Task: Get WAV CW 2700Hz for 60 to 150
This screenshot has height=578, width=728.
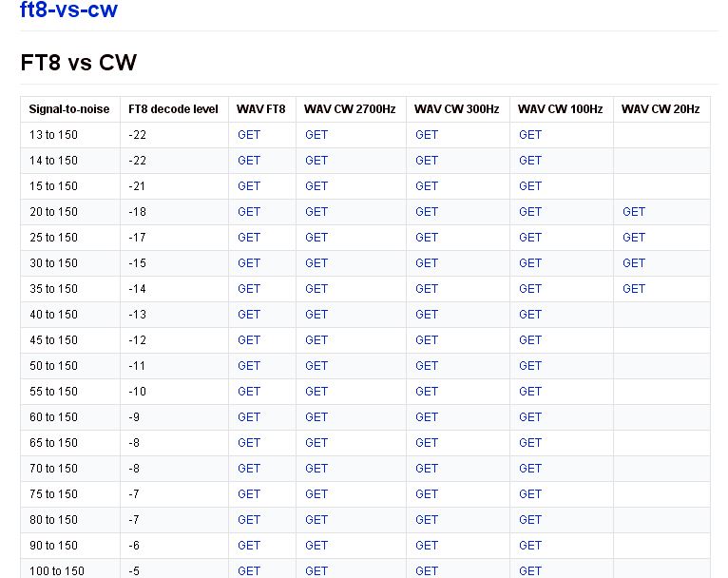Action: click(316, 417)
